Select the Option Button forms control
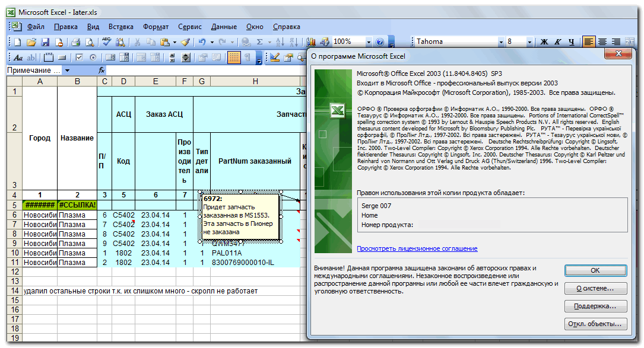Screen dimensions: 644x348 (93, 58)
